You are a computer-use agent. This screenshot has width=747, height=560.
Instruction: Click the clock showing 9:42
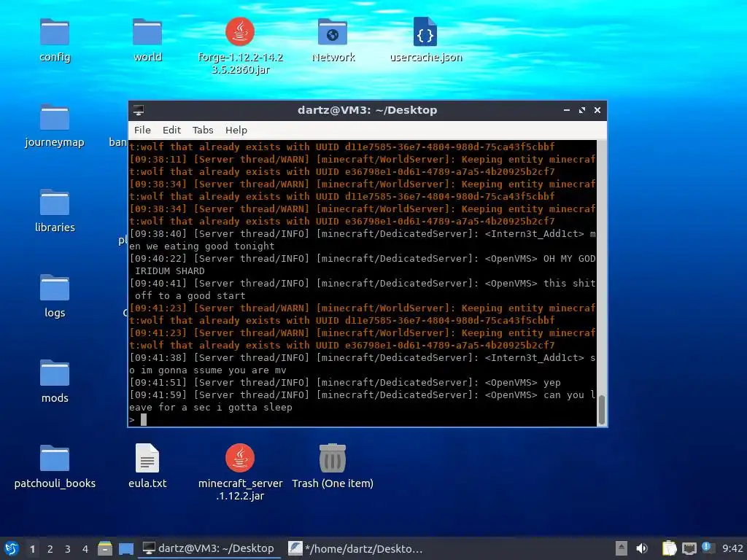tap(732, 548)
